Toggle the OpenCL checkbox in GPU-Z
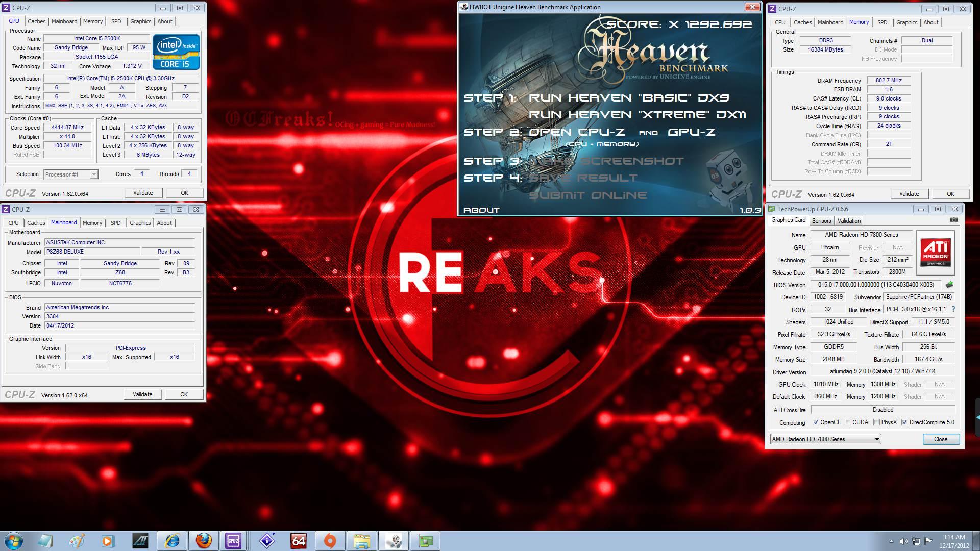 pyautogui.click(x=816, y=422)
